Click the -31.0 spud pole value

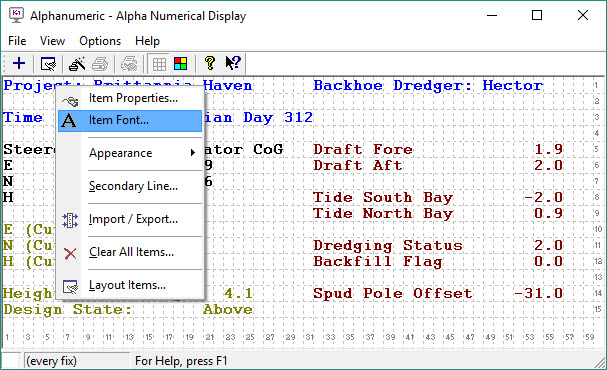point(538,293)
